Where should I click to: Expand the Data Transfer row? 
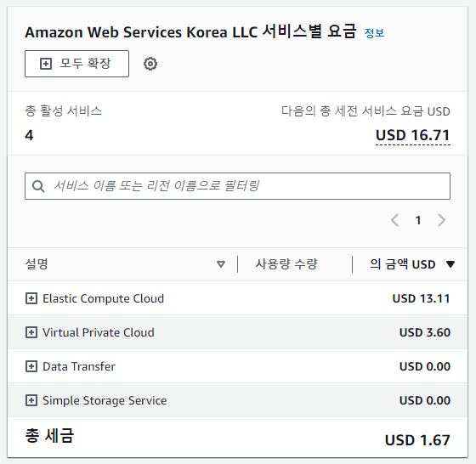[x=31, y=366]
